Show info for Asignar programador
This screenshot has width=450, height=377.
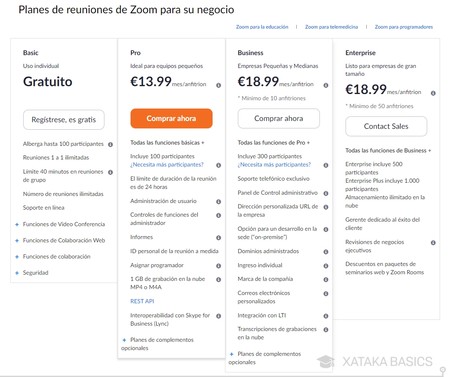[x=219, y=266]
